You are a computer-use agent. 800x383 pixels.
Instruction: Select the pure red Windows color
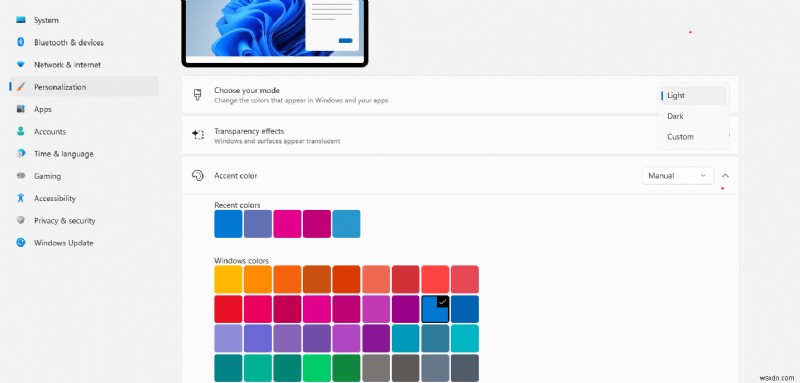(x=228, y=309)
